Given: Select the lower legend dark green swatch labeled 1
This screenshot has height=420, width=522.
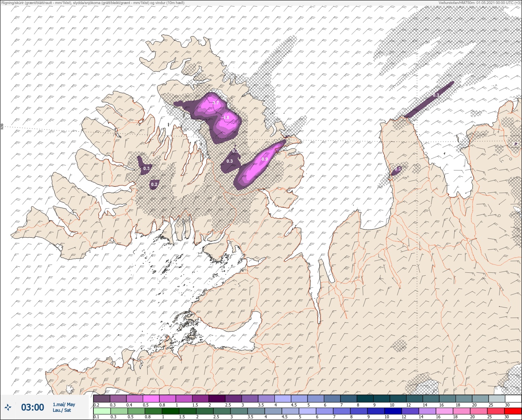Looking at the screenshot, I should point(170,411).
